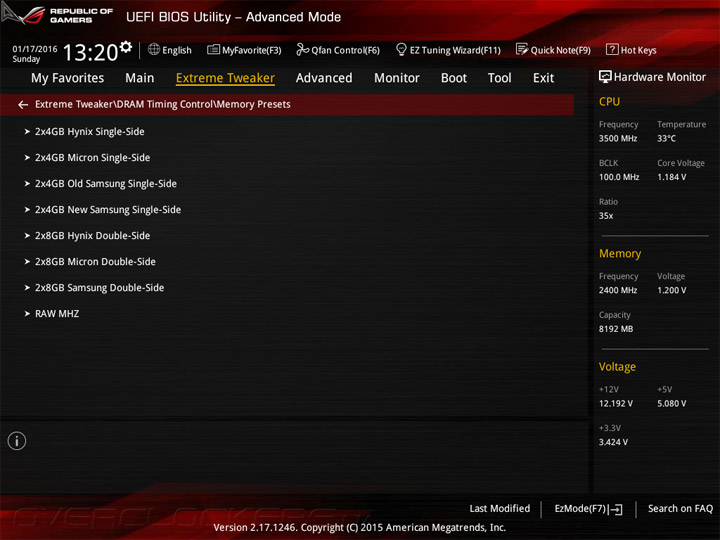The image size is (720, 540).
Task: Click the back arrow in breadcrumb bar
Action: point(23,105)
